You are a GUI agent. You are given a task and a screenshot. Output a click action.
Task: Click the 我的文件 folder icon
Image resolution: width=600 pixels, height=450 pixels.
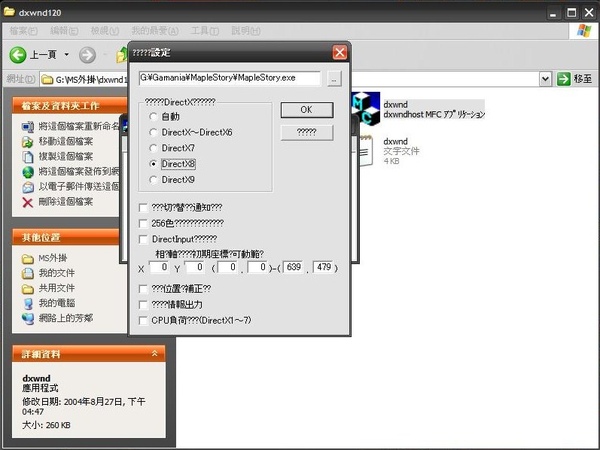click(x=28, y=273)
